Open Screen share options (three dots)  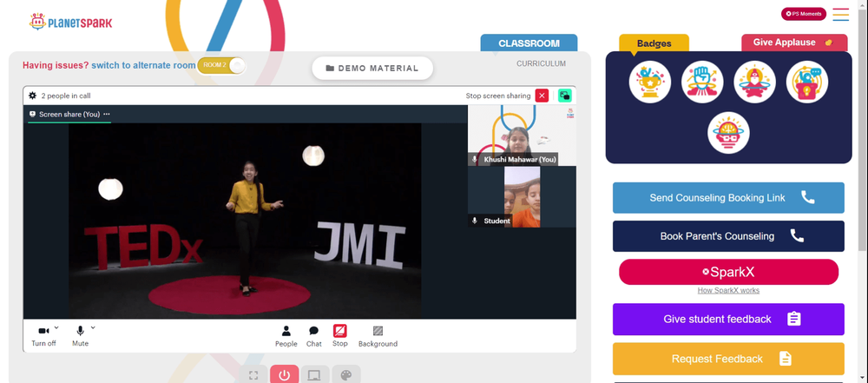tap(106, 114)
